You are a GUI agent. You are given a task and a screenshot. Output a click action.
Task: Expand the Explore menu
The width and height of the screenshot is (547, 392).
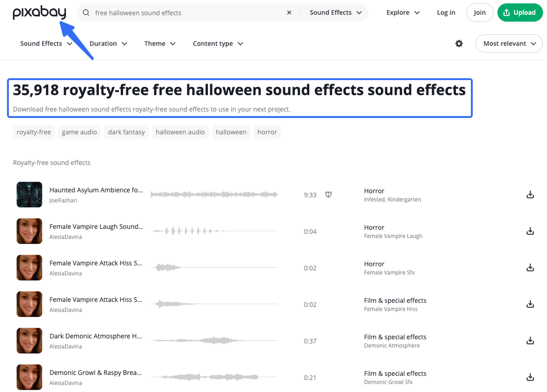[x=403, y=13]
